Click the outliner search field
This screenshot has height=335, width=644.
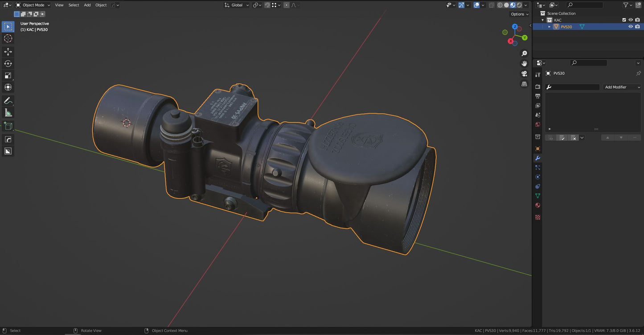tap(584, 4)
